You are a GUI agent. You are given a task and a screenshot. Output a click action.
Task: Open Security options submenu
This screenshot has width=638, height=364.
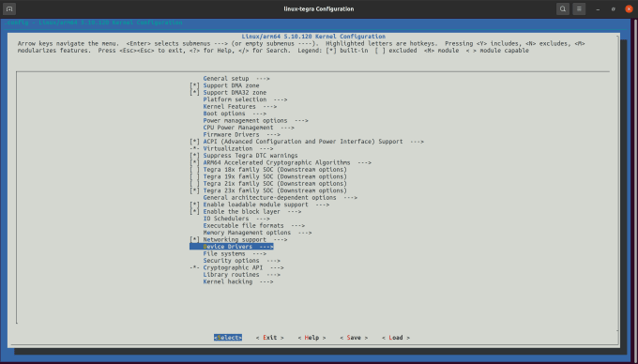[242, 261]
